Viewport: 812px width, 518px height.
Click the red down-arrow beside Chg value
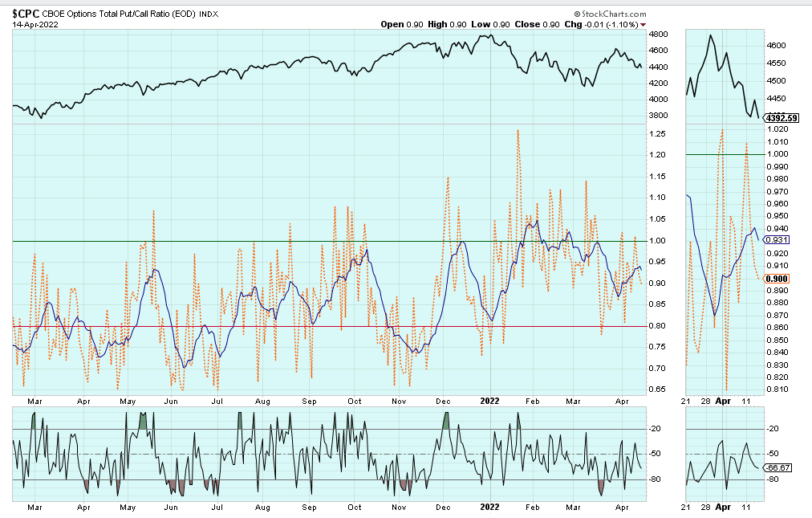tap(643, 25)
